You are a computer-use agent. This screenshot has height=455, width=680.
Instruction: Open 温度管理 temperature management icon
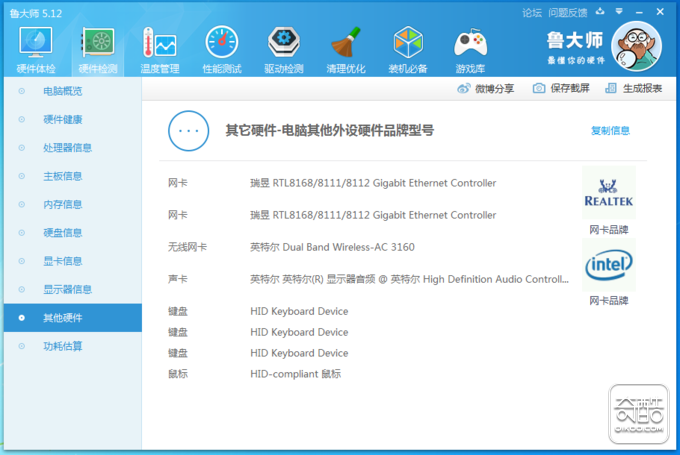click(x=160, y=42)
